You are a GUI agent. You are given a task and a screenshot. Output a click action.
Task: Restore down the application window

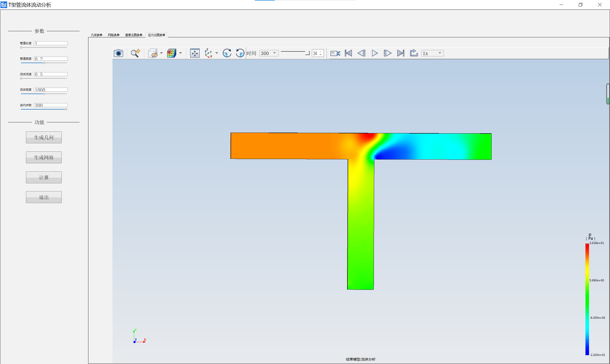click(x=580, y=5)
